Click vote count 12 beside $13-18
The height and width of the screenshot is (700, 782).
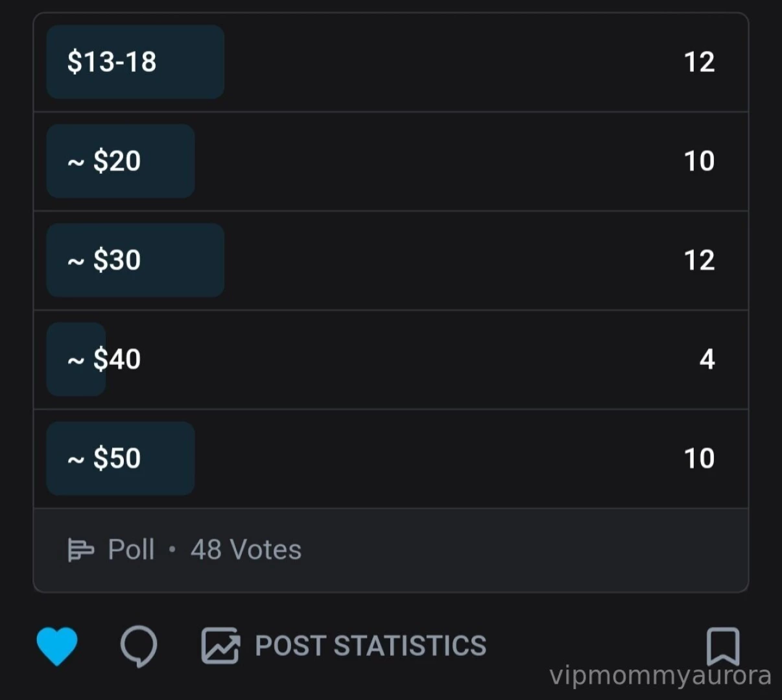point(699,62)
